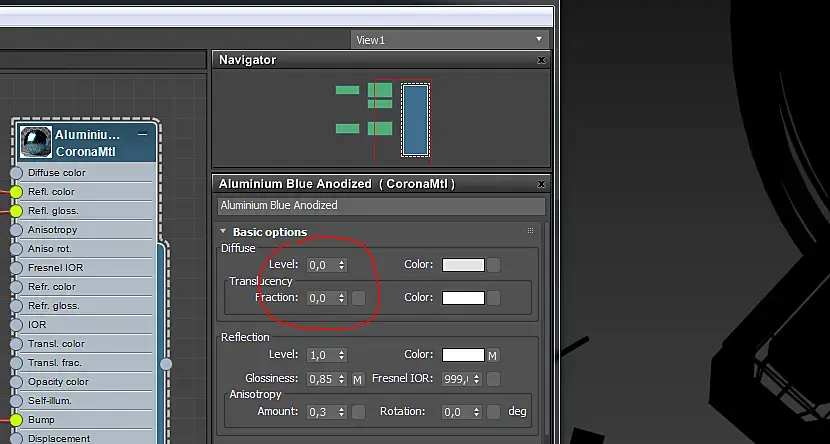The image size is (830, 444).
Task: Open the Translucency Color swatch
Action: pyautogui.click(x=463, y=297)
